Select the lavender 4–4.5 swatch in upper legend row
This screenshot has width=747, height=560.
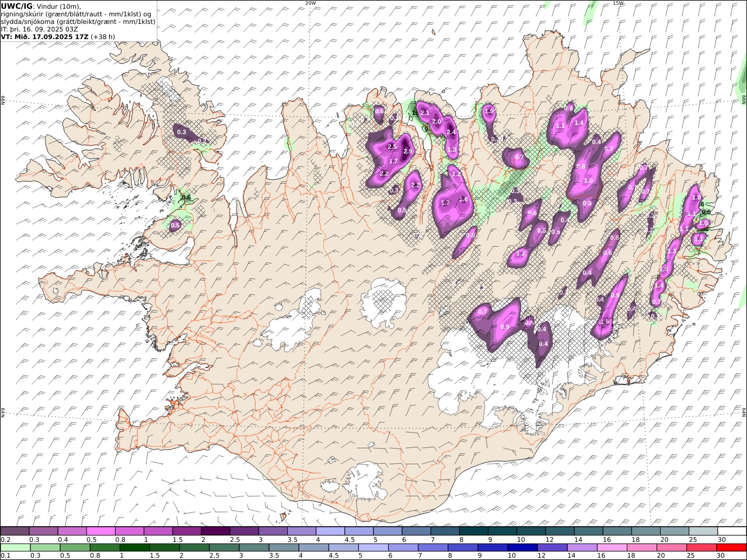click(330, 531)
